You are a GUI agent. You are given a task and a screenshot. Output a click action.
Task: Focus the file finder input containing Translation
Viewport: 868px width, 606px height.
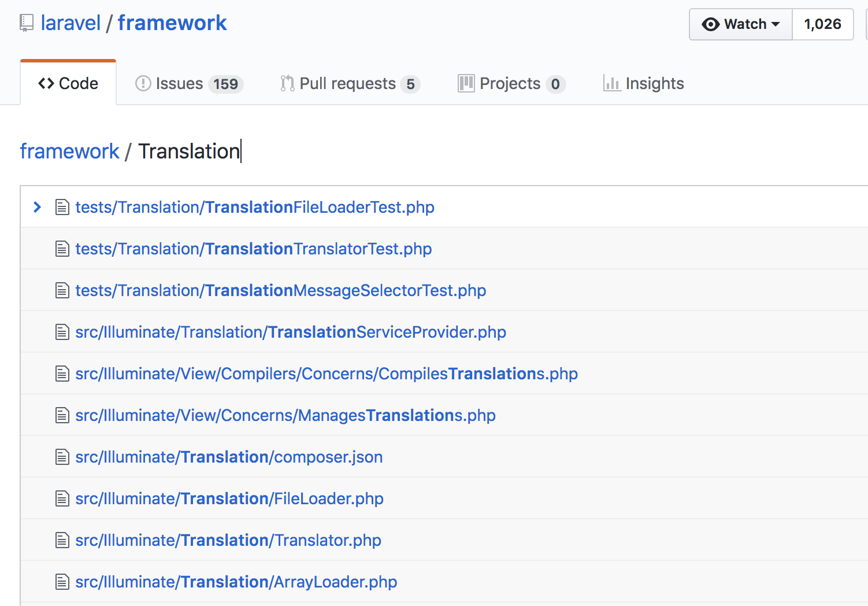[190, 151]
